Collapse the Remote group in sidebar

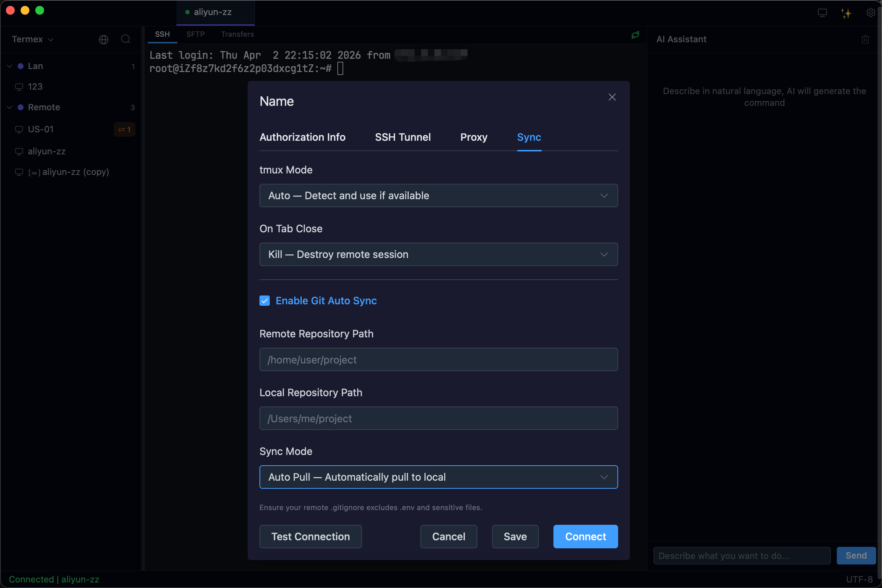(x=10, y=107)
